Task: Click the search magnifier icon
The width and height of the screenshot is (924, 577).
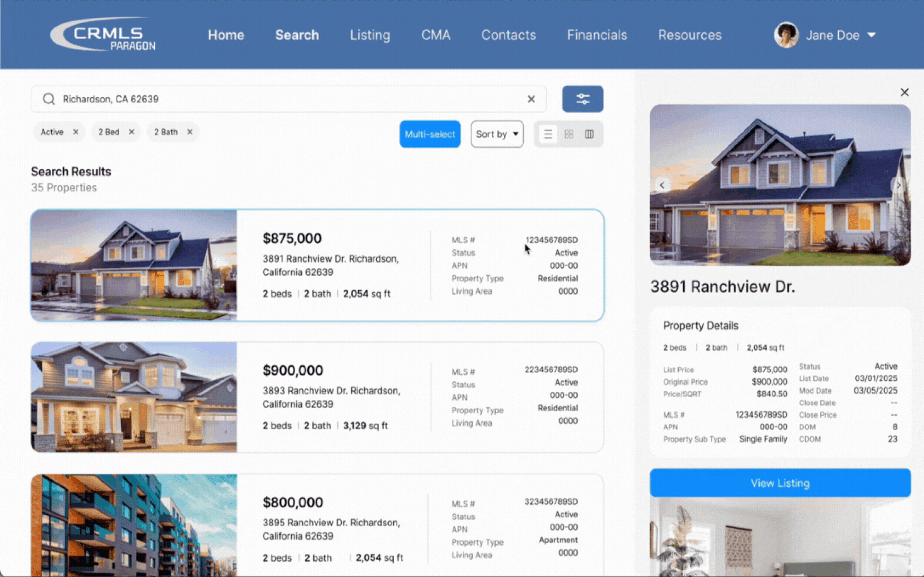Action: [49, 99]
